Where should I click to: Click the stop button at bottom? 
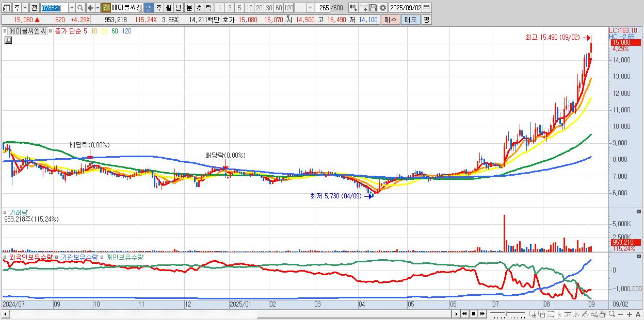(x=473, y=314)
